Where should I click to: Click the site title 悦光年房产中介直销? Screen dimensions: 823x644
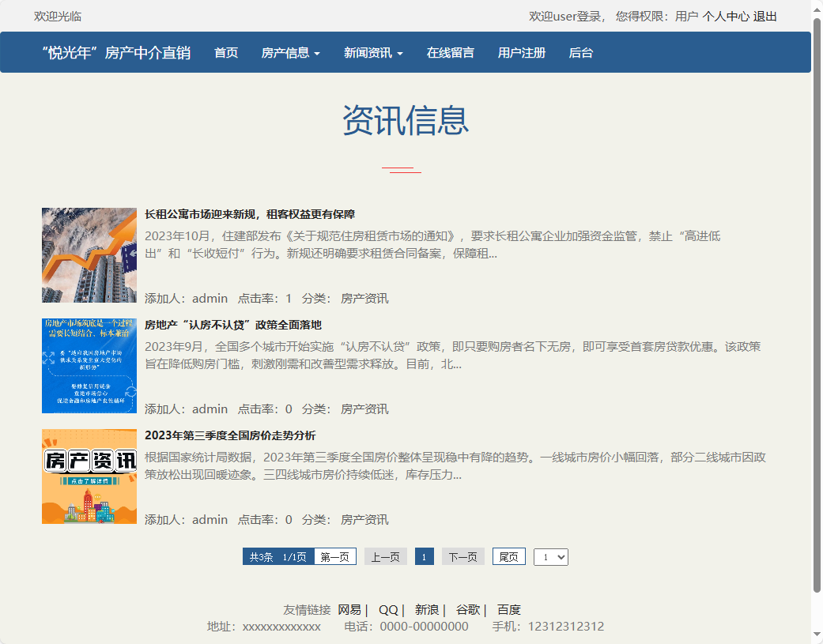(116, 53)
